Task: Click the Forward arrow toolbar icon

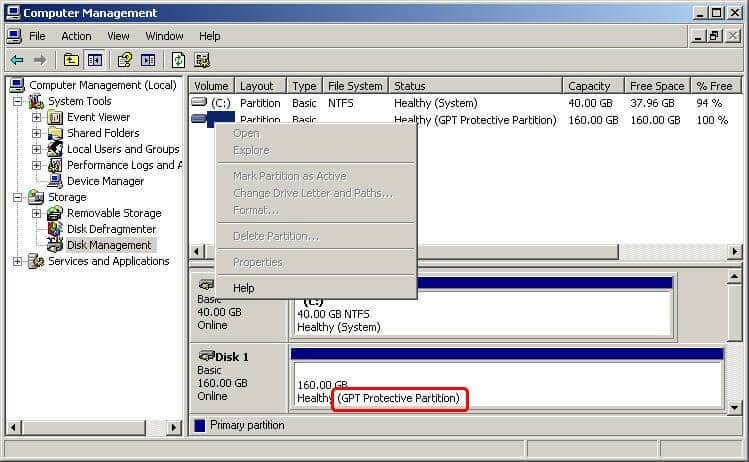Action: tap(40, 60)
